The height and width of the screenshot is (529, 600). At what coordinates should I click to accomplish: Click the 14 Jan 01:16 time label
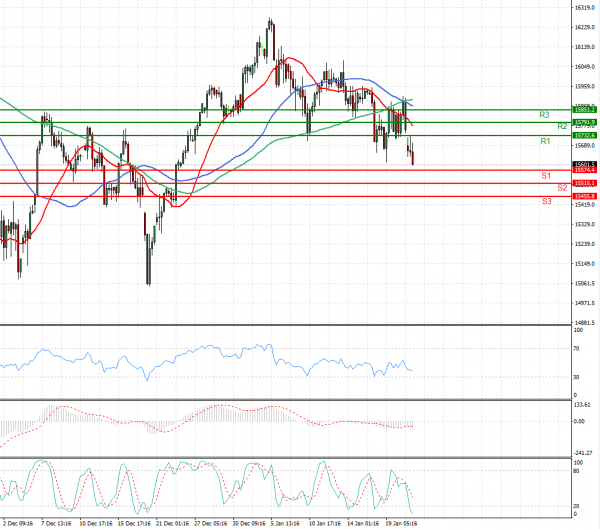point(363,523)
